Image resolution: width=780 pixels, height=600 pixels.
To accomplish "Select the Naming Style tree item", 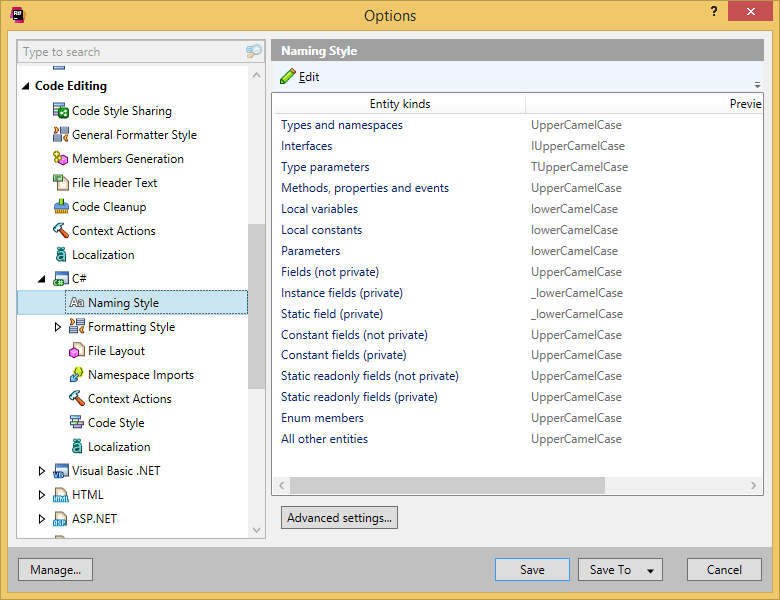I will coord(123,303).
